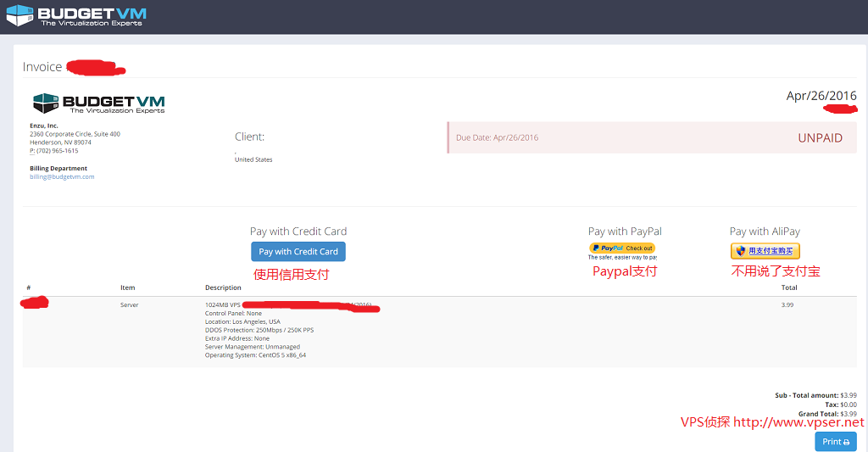Click 'Operating System: CentOS 5 x86_64' line
This screenshot has width=868, height=452.
(255, 355)
